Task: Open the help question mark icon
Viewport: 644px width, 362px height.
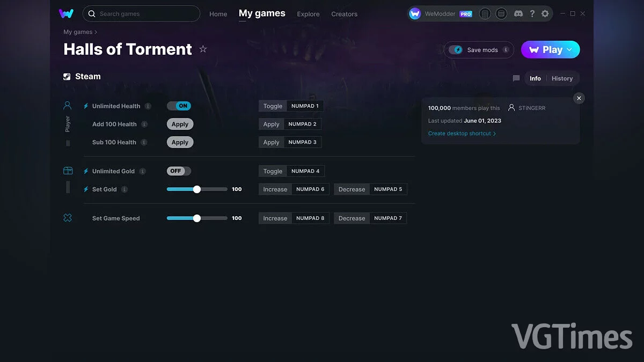Action: (x=532, y=14)
